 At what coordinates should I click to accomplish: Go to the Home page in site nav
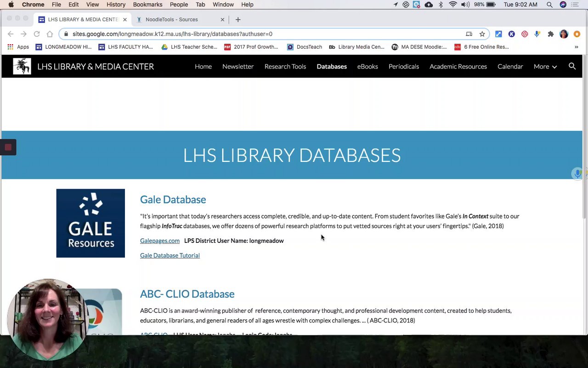(203, 66)
